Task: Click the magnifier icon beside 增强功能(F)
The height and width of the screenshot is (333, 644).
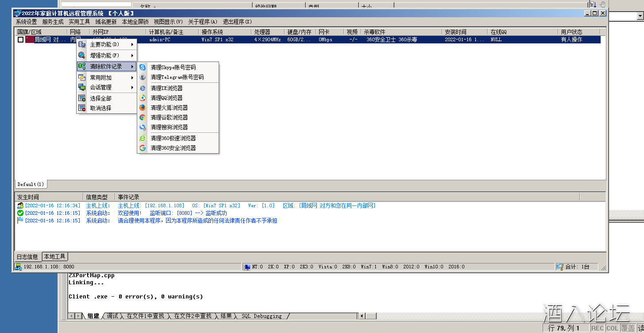Action: pyautogui.click(x=82, y=55)
